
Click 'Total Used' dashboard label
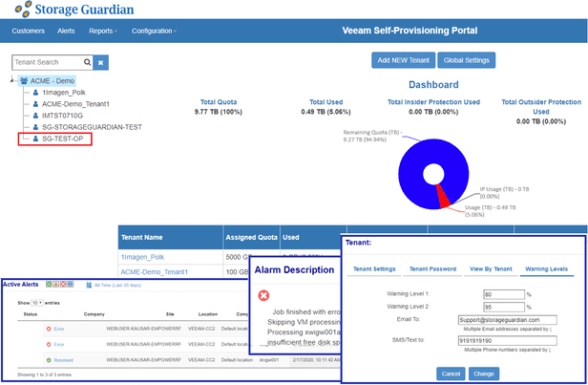(325, 102)
